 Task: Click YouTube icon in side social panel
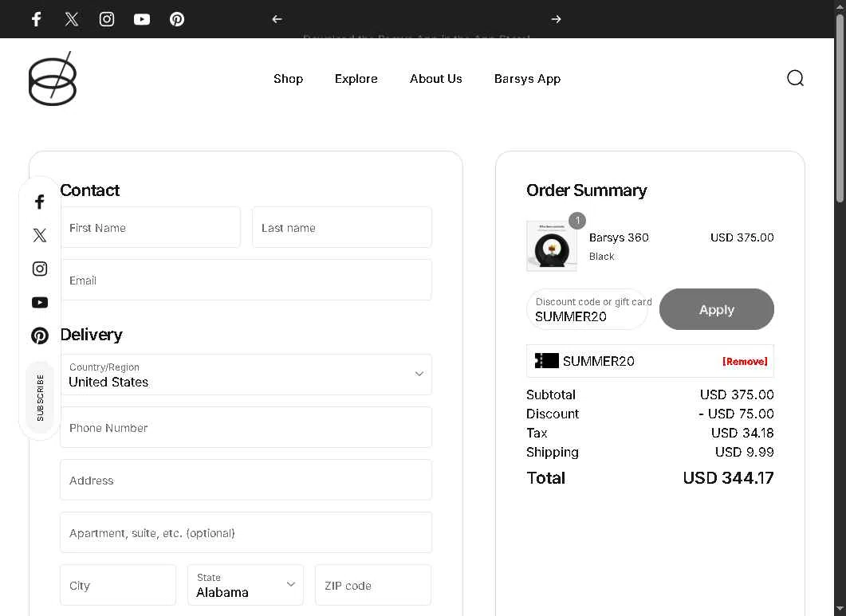point(39,302)
